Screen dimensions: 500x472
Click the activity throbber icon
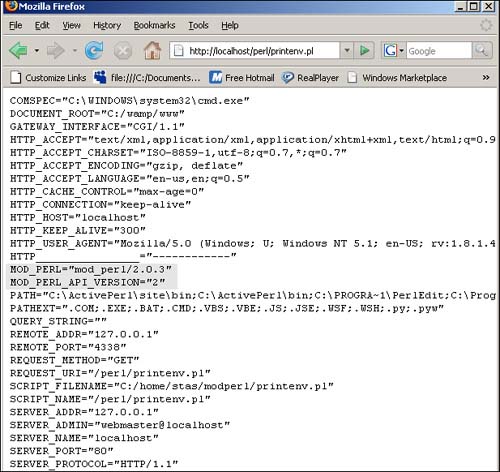[486, 25]
